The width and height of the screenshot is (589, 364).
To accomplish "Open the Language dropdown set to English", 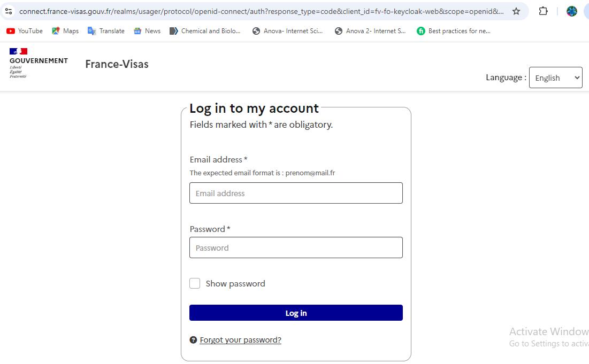I will tap(555, 78).
